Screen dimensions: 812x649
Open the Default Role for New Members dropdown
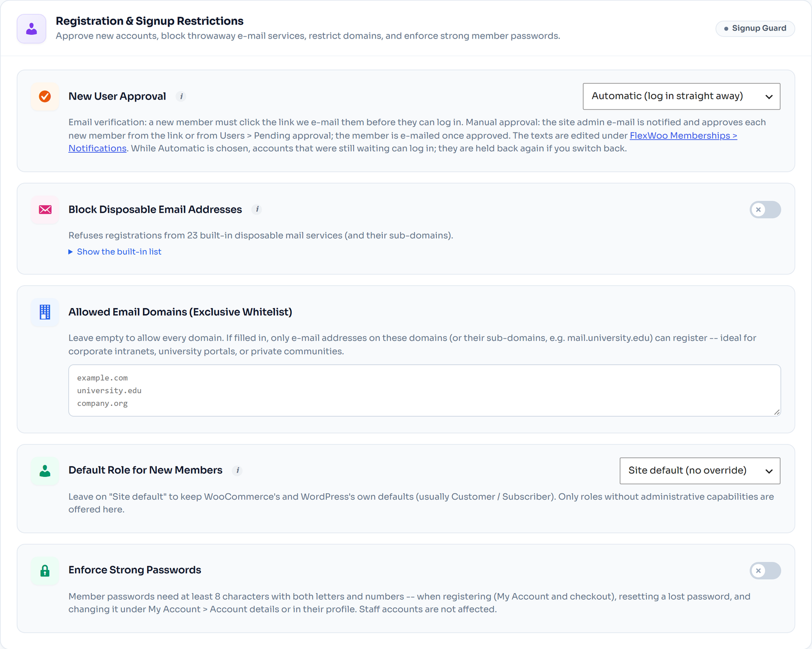point(700,471)
